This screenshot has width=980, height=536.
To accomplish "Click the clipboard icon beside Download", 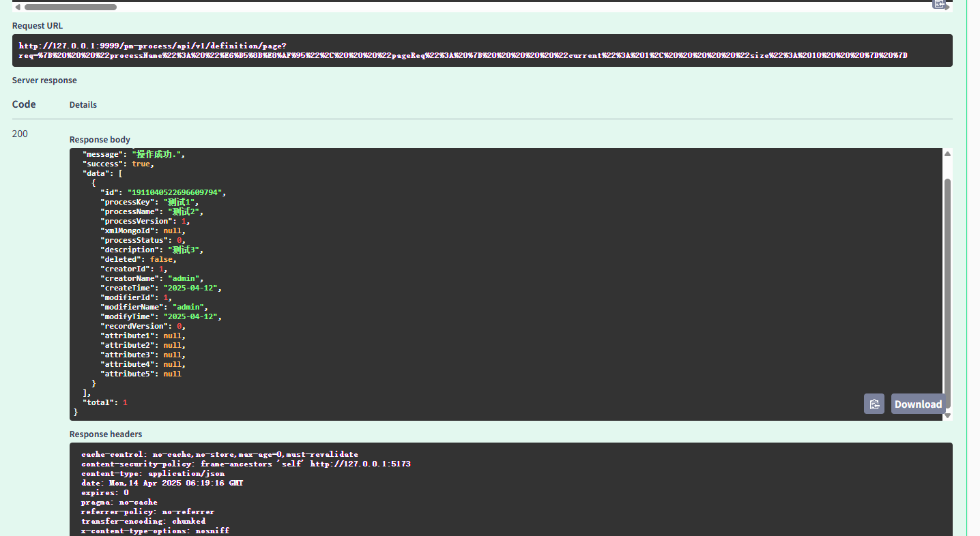I will (x=874, y=404).
